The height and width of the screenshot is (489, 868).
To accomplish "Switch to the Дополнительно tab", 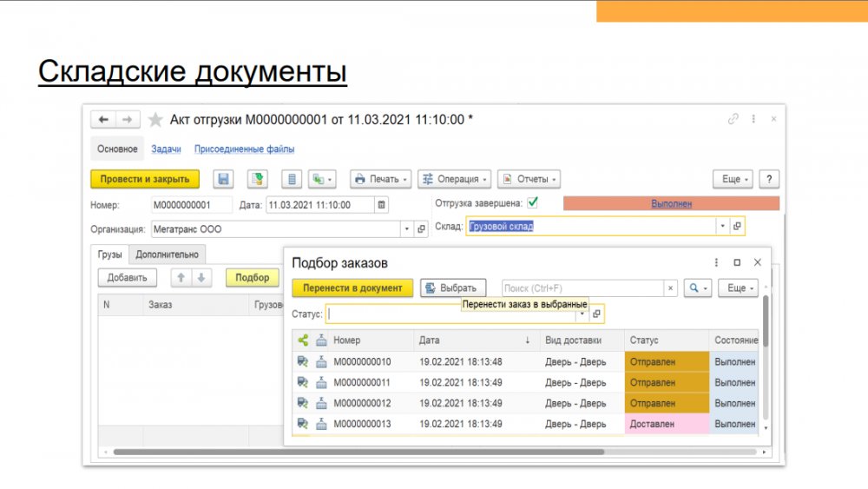I will 167,254.
